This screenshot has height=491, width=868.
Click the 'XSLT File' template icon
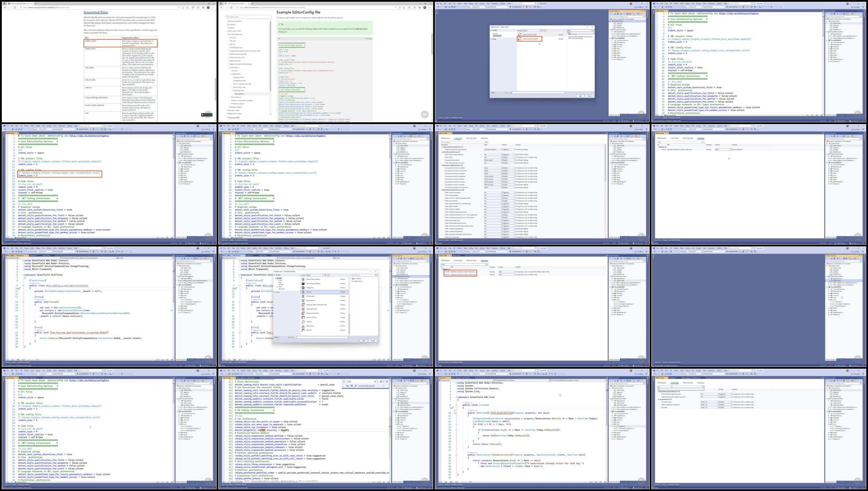[x=303, y=330]
